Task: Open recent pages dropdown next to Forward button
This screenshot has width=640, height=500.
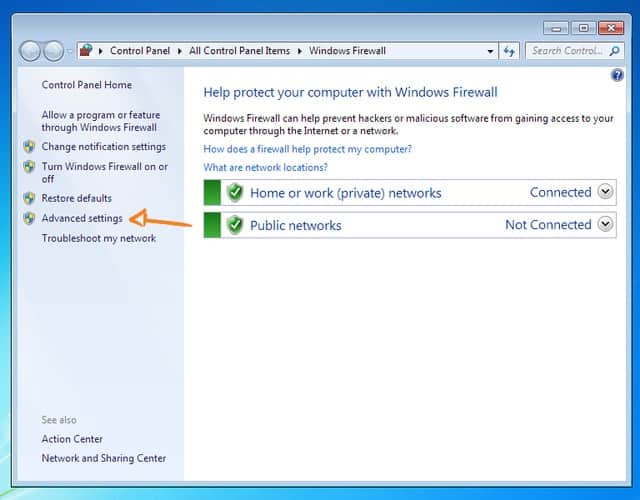Action: coord(70,51)
